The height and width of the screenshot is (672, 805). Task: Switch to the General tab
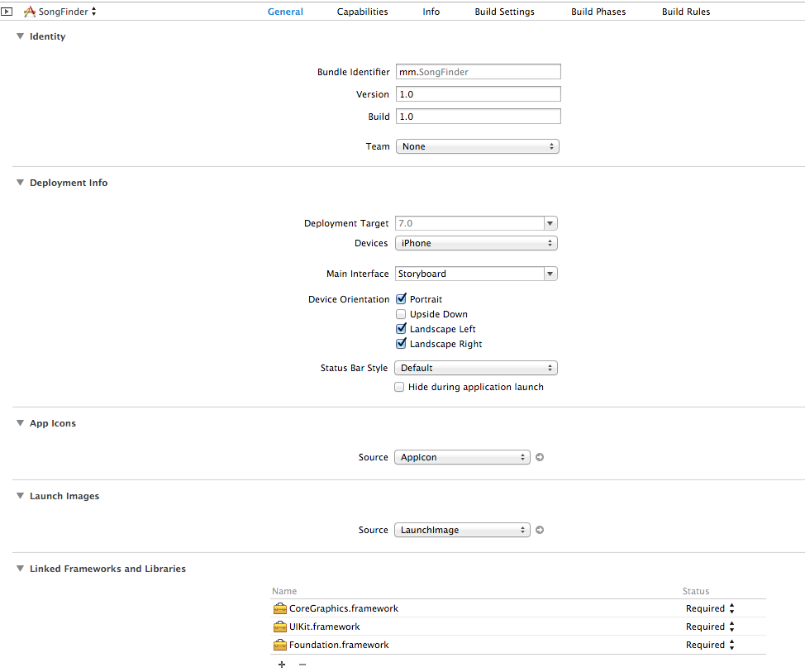click(285, 12)
